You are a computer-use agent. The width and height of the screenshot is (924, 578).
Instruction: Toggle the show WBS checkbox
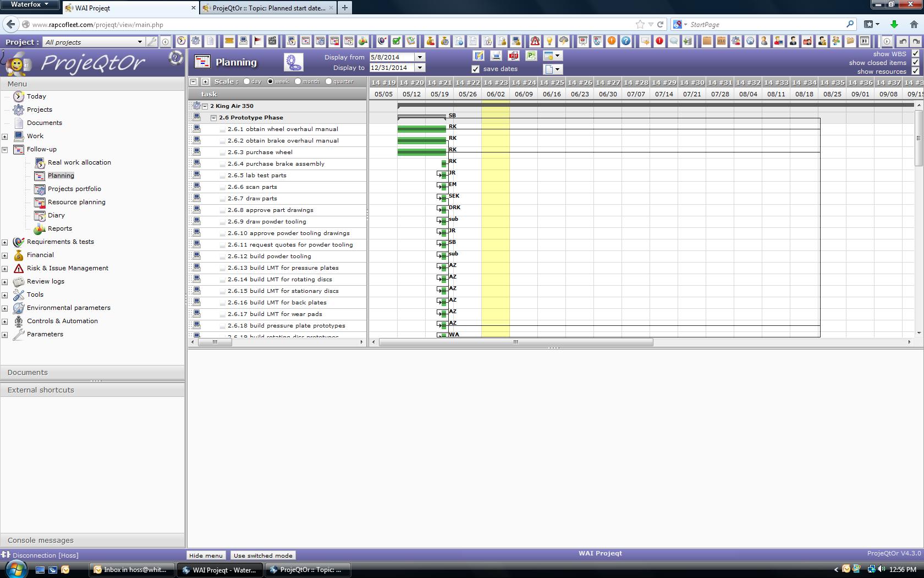coord(915,54)
